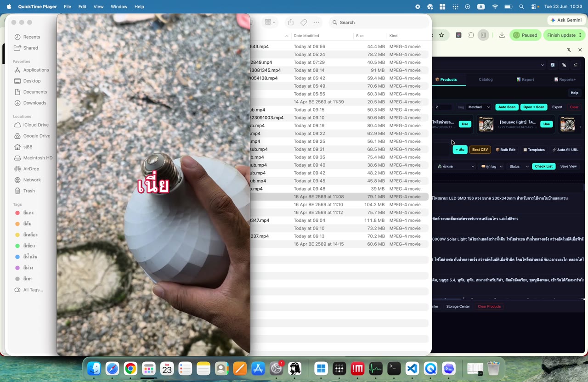Switch to the Reports+ tab
This screenshot has width=588, height=382.
(x=565, y=79)
